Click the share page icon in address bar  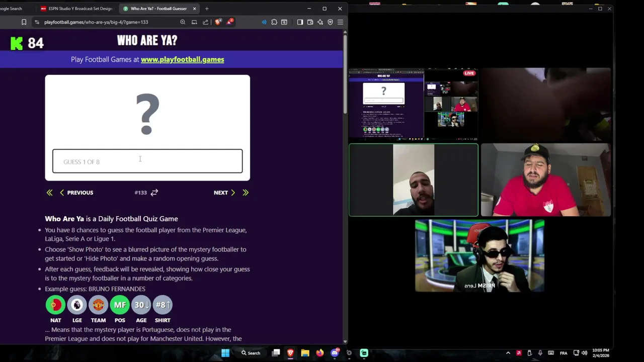(x=205, y=22)
